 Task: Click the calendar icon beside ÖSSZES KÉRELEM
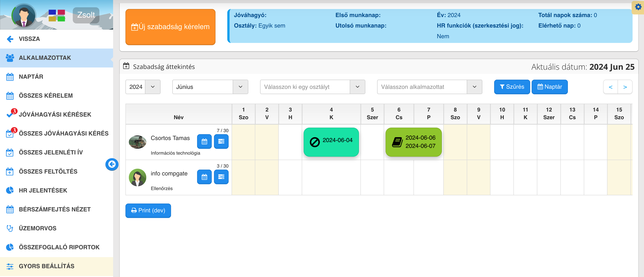click(10, 96)
